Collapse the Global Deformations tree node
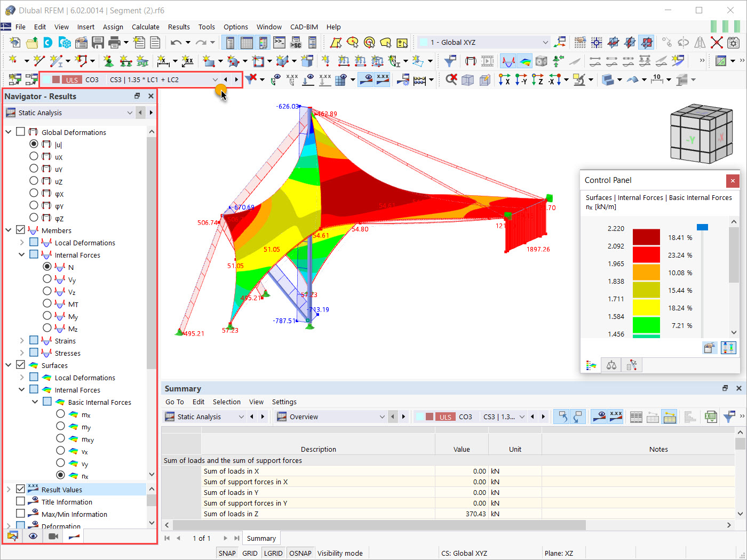This screenshot has width=747, height=560. click(9, 132)
